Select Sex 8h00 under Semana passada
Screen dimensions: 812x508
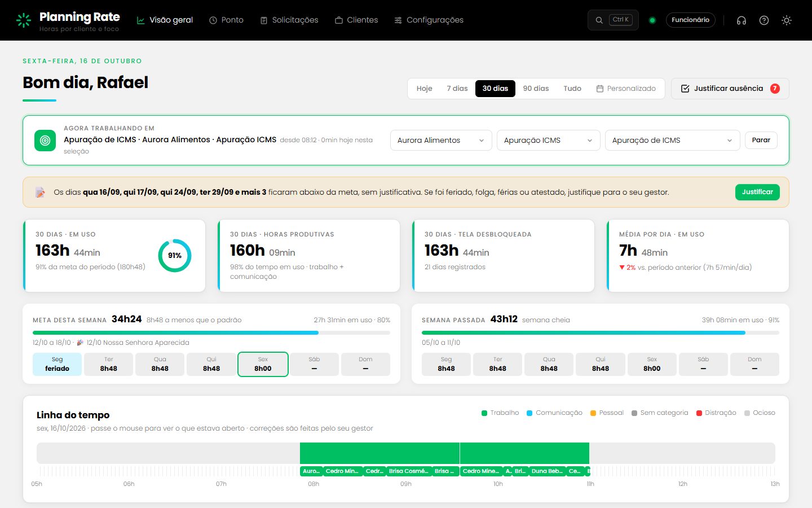(652, 364)
